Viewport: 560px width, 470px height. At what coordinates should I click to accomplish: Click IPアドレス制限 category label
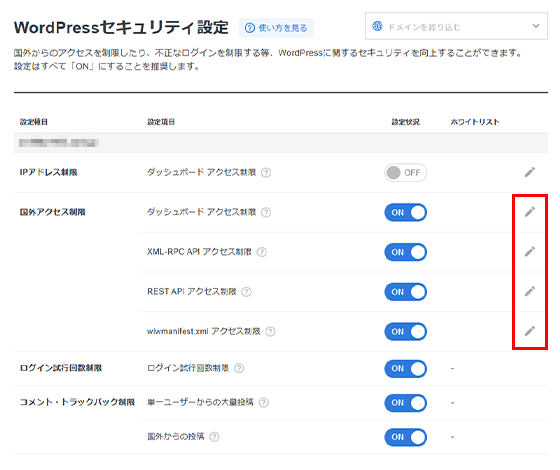(48, 172)
